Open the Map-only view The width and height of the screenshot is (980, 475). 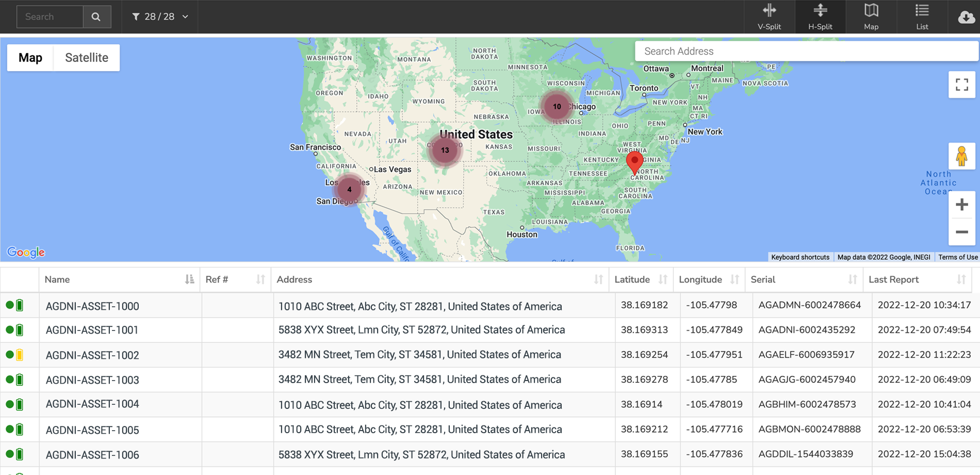click(871, 17)
